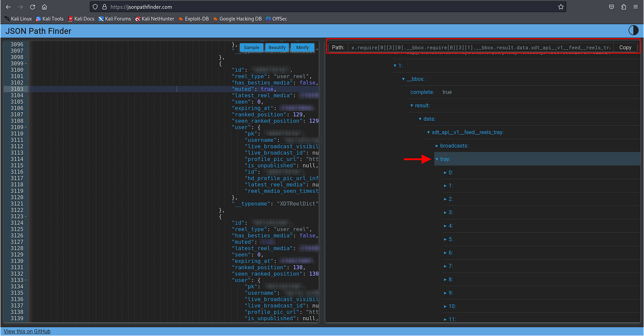Open View this on GitHub link

click(x=27, y=331)
